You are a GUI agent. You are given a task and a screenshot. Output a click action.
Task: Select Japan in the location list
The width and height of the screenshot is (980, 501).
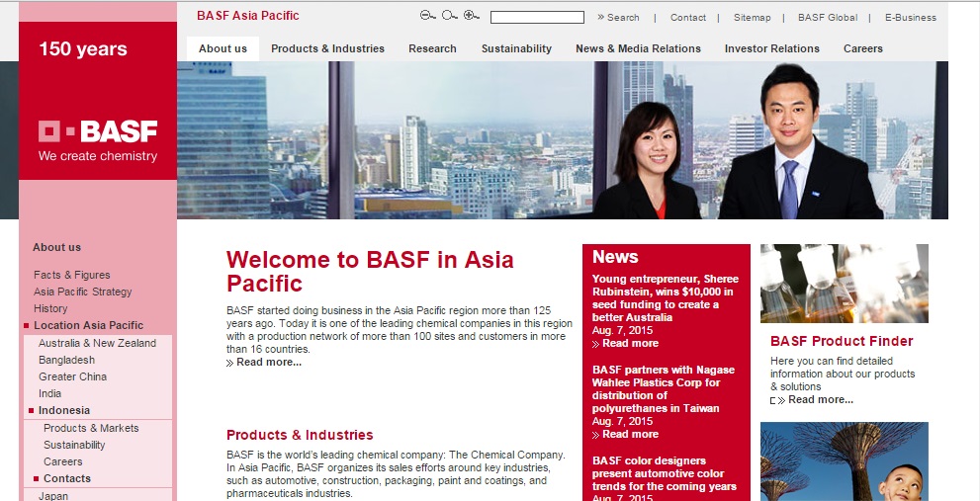click(x=53, y=496)
